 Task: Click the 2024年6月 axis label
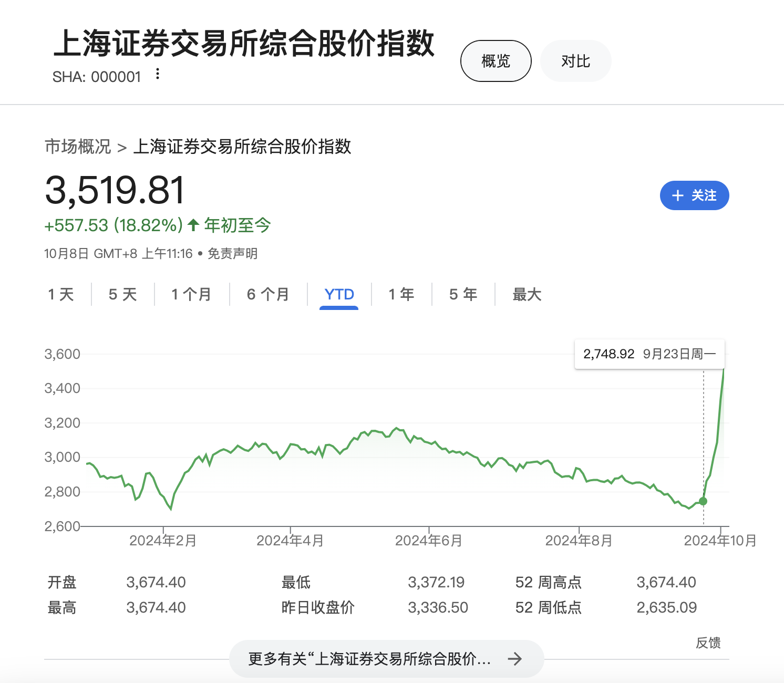(428, 541)
